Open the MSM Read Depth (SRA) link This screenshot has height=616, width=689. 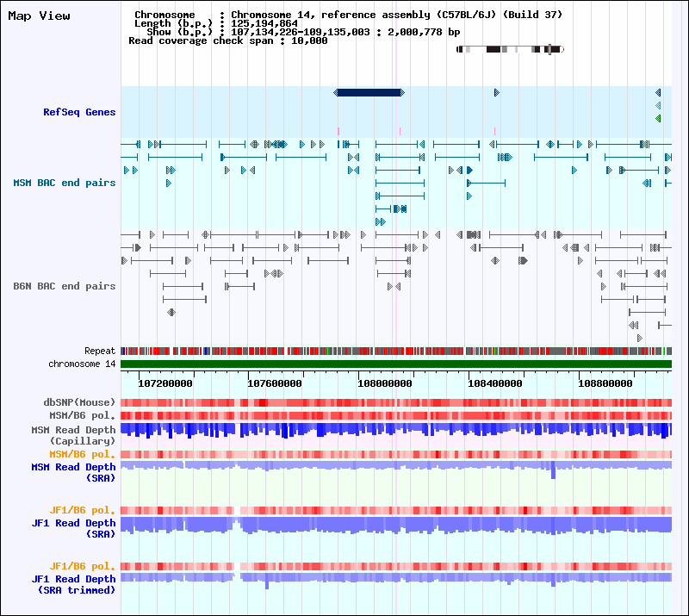(x=73, y=472)
